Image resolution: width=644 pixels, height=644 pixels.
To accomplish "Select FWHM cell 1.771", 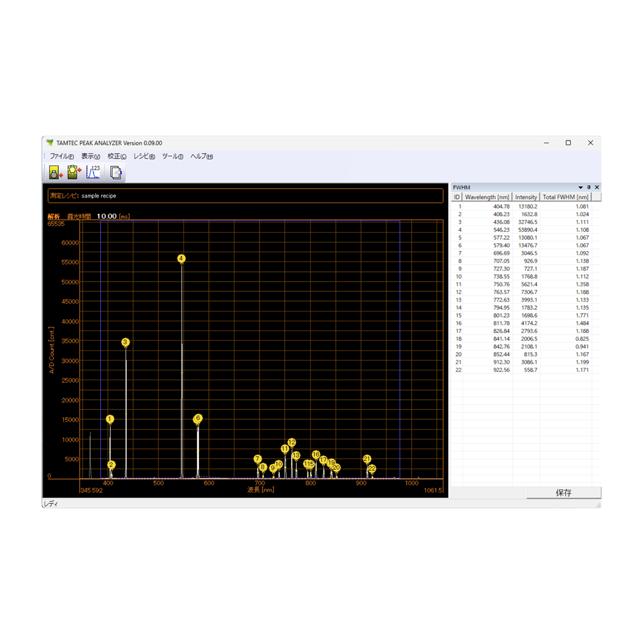I will pos(582,316).
